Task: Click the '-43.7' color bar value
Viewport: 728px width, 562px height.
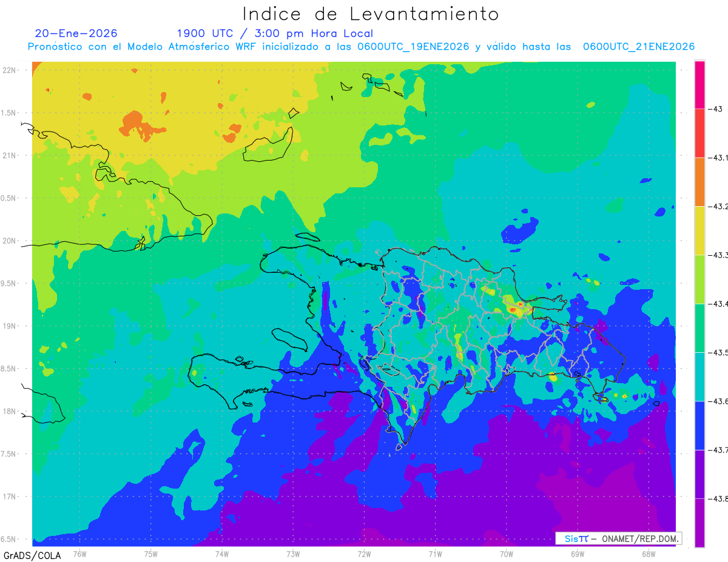Action: tap(718, 450)
